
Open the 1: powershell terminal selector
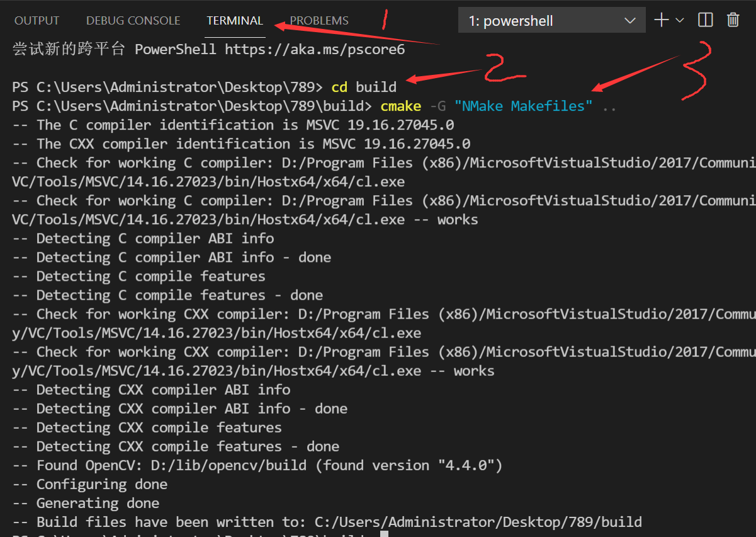[548, 20]
